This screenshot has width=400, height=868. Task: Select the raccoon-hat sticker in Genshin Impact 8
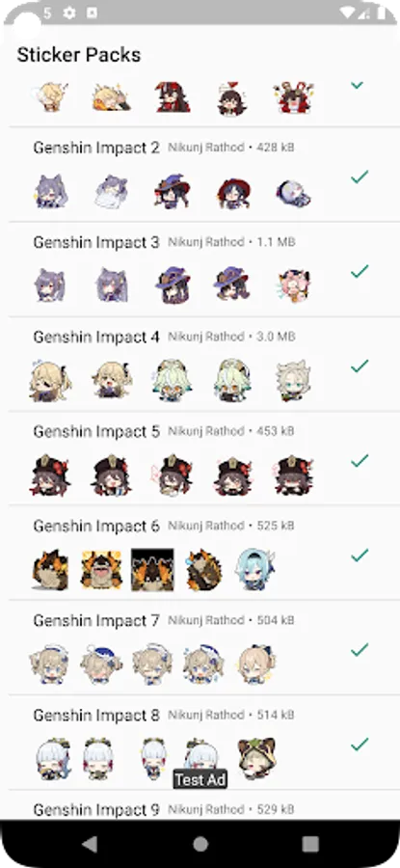click(256, 758)
